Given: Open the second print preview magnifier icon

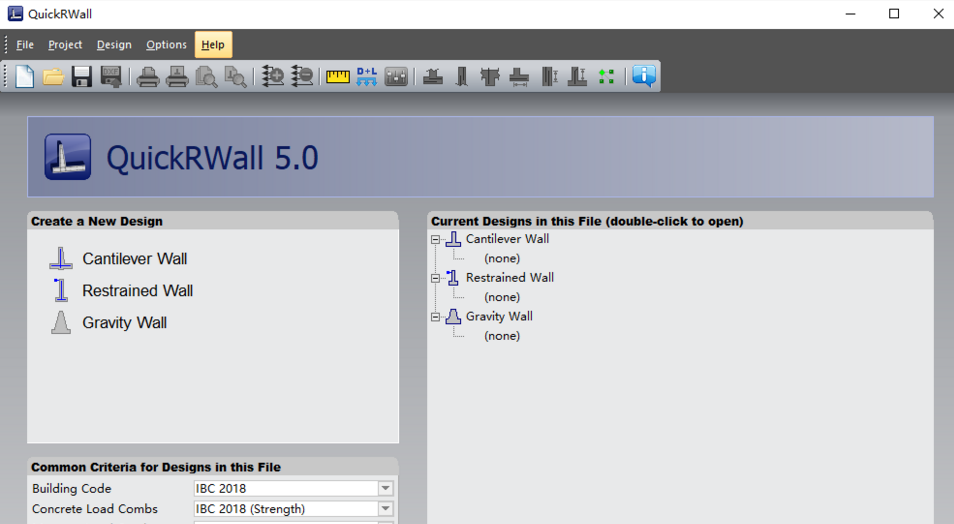Looking at the screenshot, I should point(235,77).
